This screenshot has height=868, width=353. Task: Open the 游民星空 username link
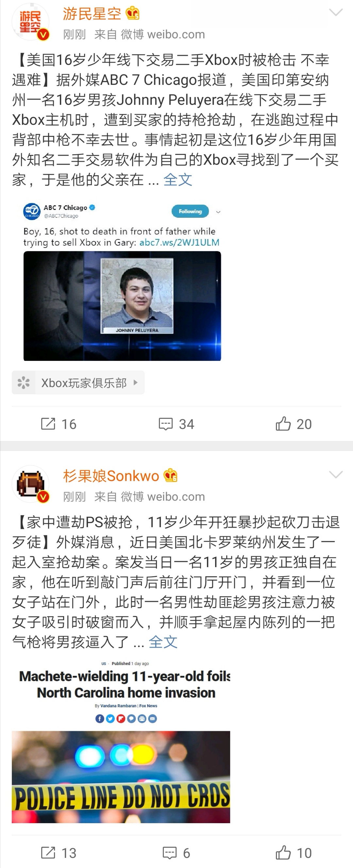pos(92,14)
